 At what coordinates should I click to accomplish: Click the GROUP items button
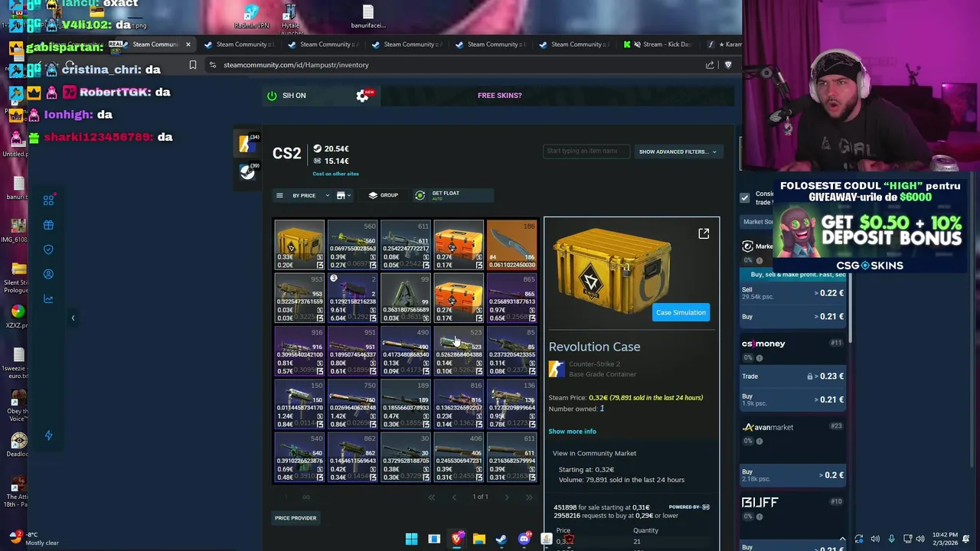383,196
